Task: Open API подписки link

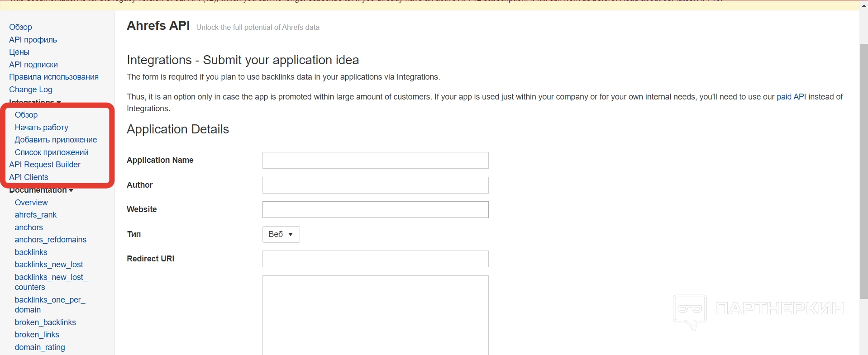Action: click(x=33, y=65)
